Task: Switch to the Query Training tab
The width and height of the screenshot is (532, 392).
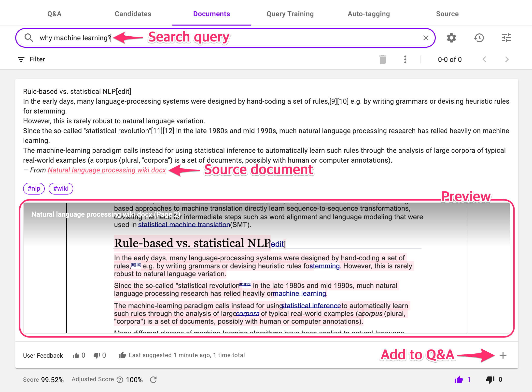Action: 290,14
